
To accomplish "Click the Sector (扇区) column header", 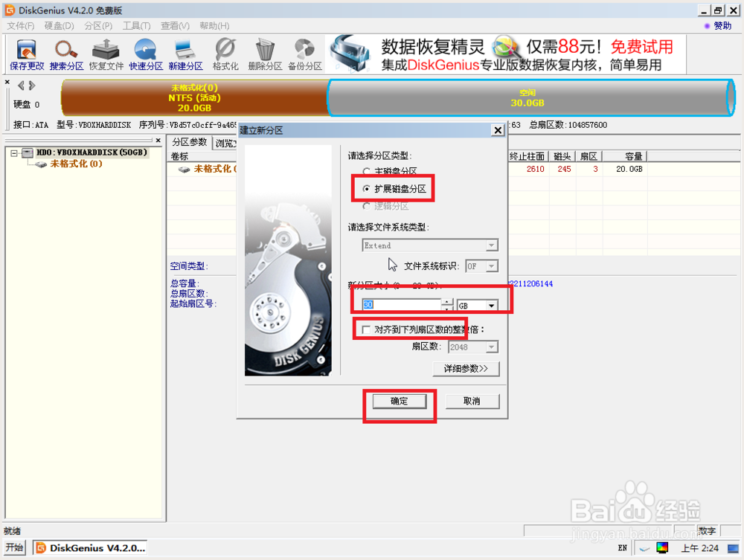I will 589,156.
